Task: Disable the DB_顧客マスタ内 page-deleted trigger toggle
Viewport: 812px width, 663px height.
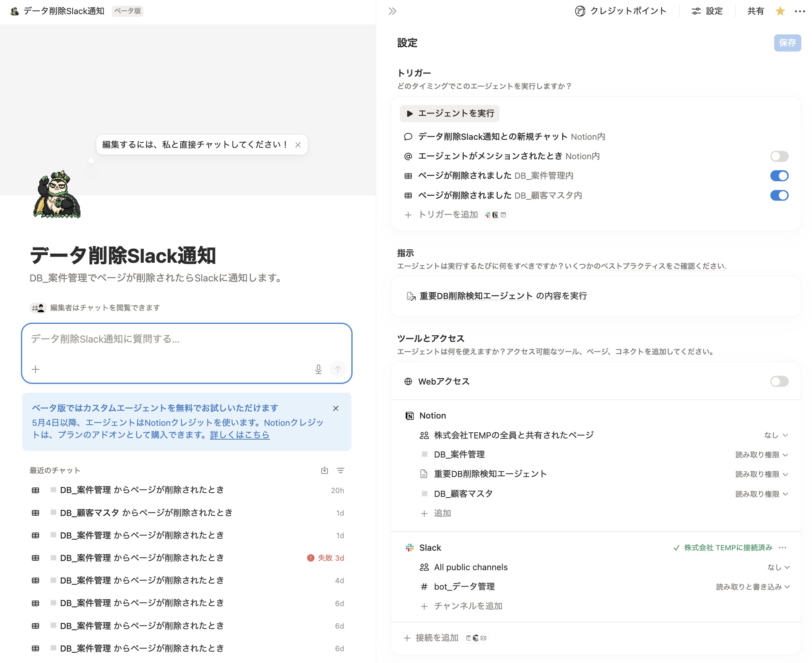Action: tap(779, 196)
